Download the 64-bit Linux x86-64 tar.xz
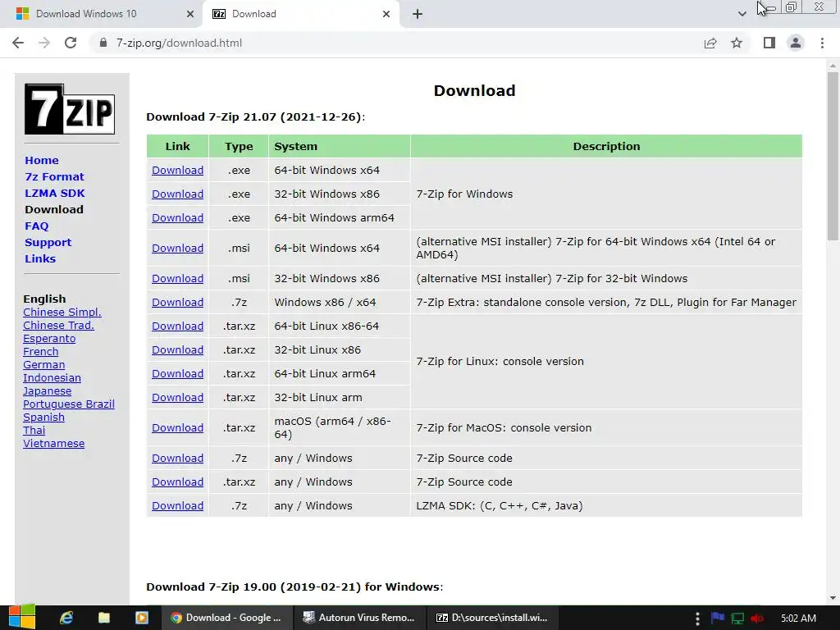This screenshot has height=630, width=840. (x=177, y=326)
